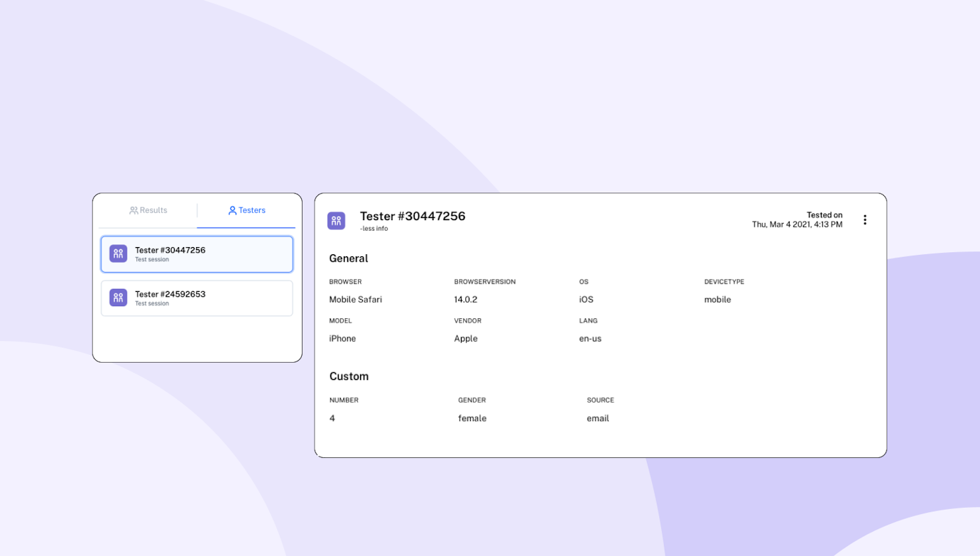
Task: Click the 14.0.2 browser version value
Action: pos(466,300)
